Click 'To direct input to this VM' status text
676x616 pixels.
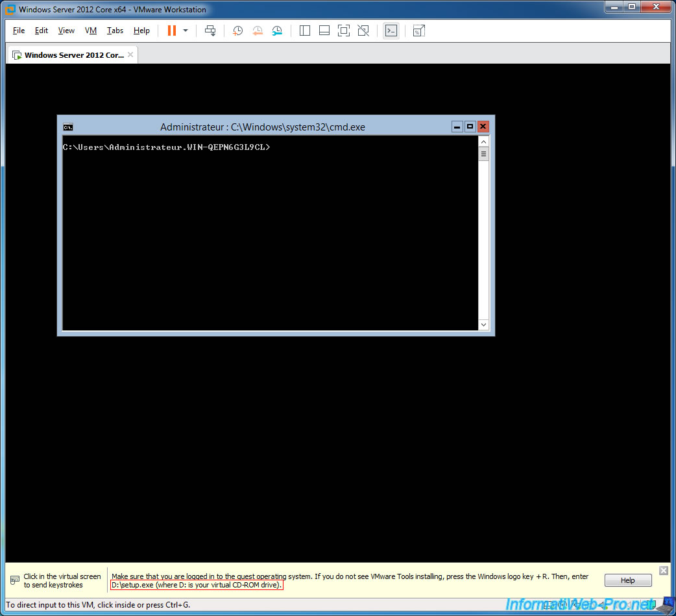pos(98,605)
